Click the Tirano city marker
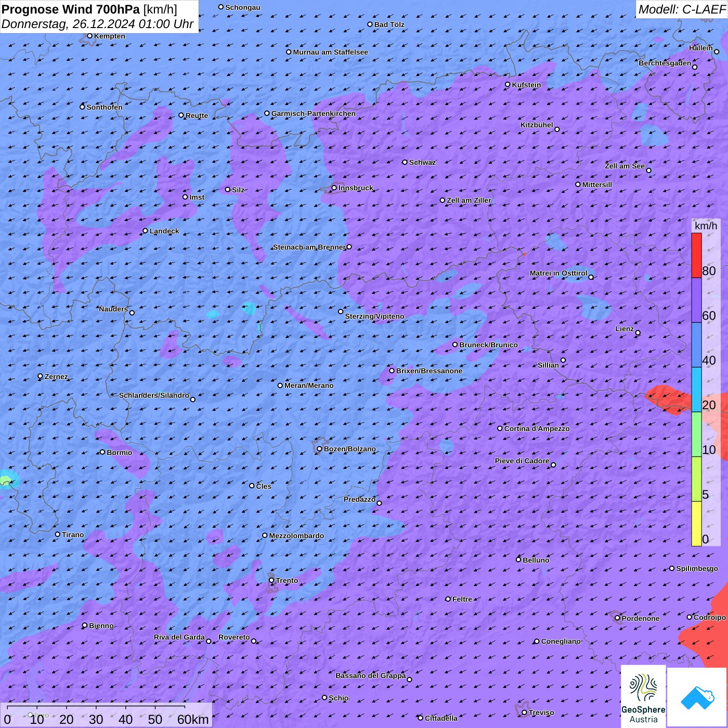The width and height of the screenshot is (728, 728). click(58, 535)
